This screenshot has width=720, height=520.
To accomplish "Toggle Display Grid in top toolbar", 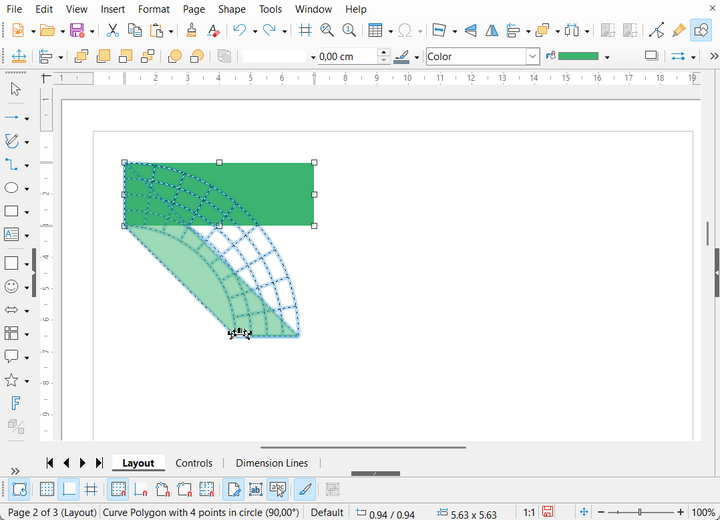I will [x=306, y=31].
